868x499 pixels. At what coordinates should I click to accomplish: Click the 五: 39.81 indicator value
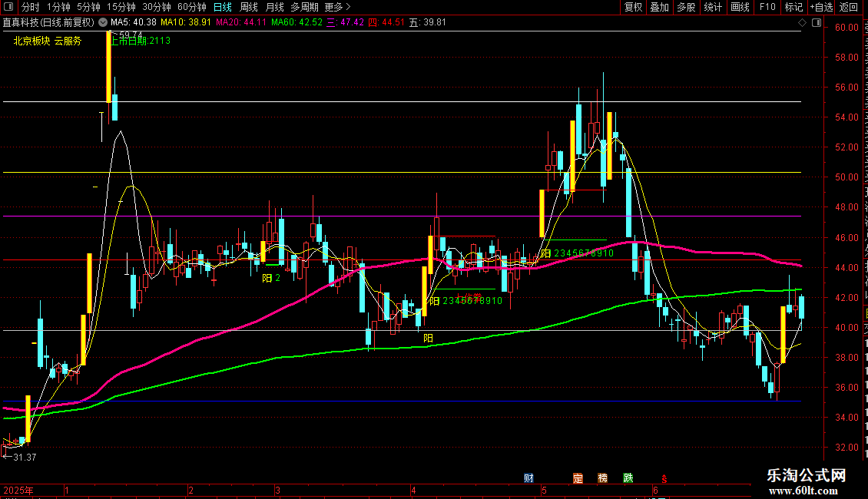[427, 22]
